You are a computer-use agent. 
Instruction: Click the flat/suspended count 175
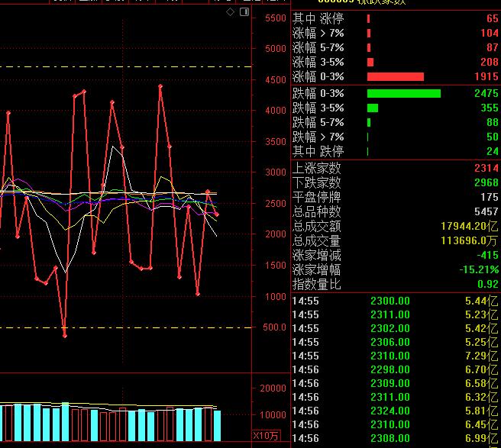pyautogui.click(x=490, y=197)
